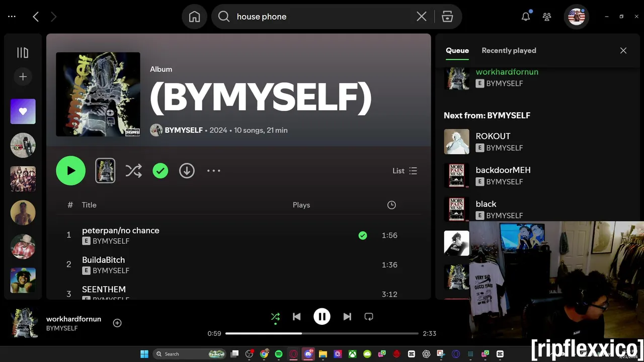
Task: Skip to previous track
Action: [x=297, y=317]
